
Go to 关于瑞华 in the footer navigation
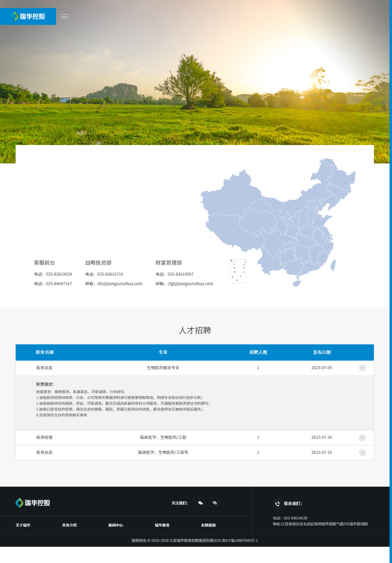[x=23, y=525]
